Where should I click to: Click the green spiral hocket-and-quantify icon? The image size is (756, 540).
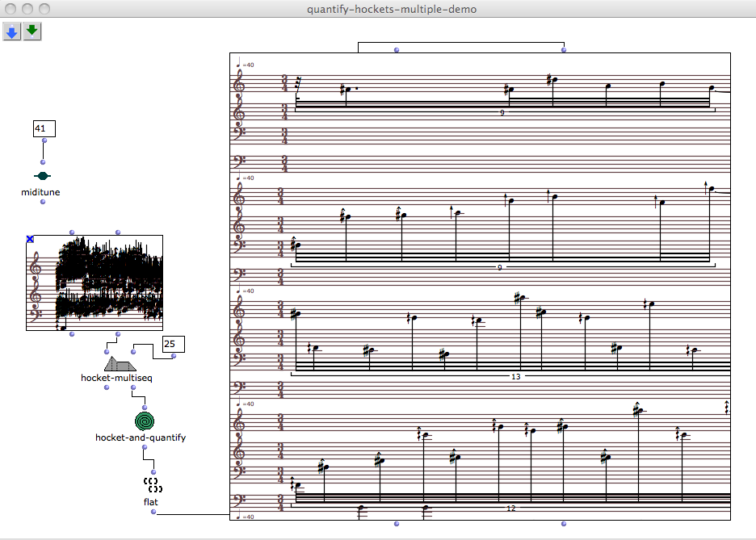(x=145, y=421)
